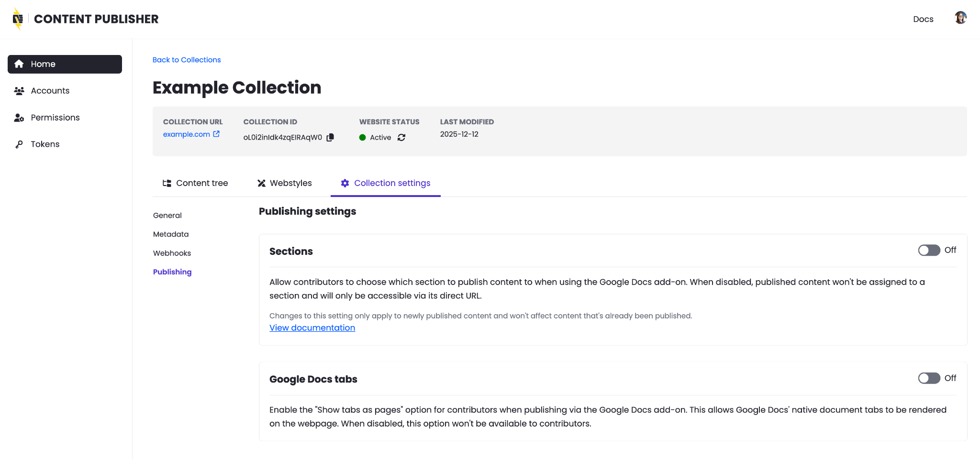Turn on Google Docs tabs toggle

pos(929,378)
